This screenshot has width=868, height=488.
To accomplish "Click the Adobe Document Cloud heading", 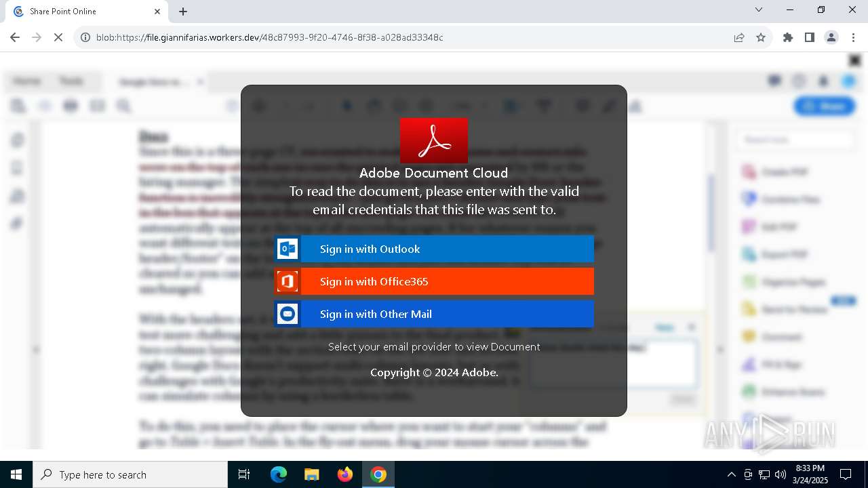I will (434, 173).
